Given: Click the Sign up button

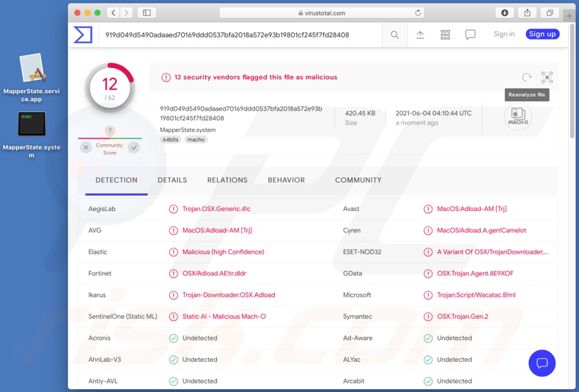Looking at the screenshot, I should pyautogui.click(x=542, y=34).
